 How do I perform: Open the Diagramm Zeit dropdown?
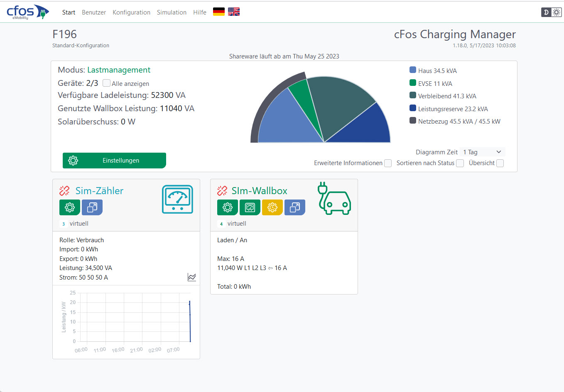click(x=483, y=152)
